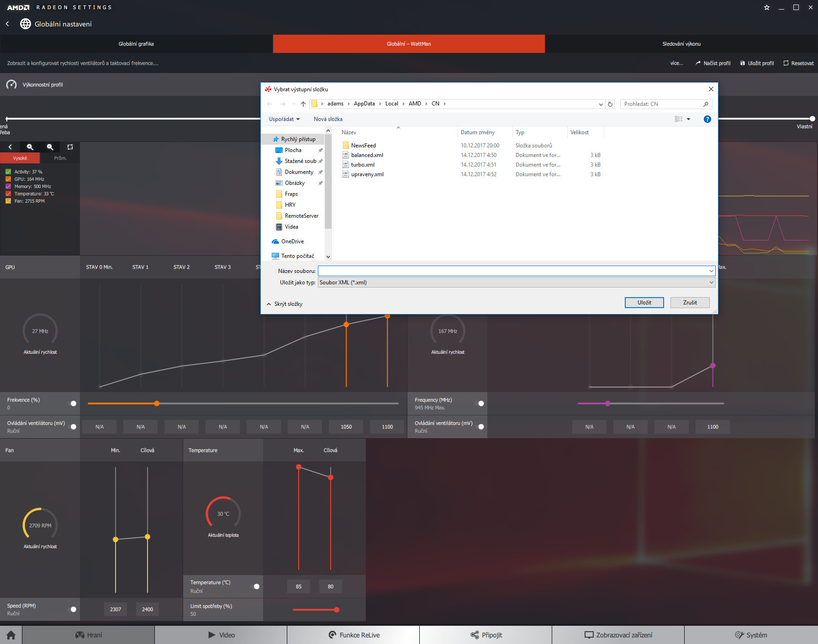This screenshot has width=818, height=644.
Task: Open Stažené soubory quick access folder
Action: [x=299, y=161]
